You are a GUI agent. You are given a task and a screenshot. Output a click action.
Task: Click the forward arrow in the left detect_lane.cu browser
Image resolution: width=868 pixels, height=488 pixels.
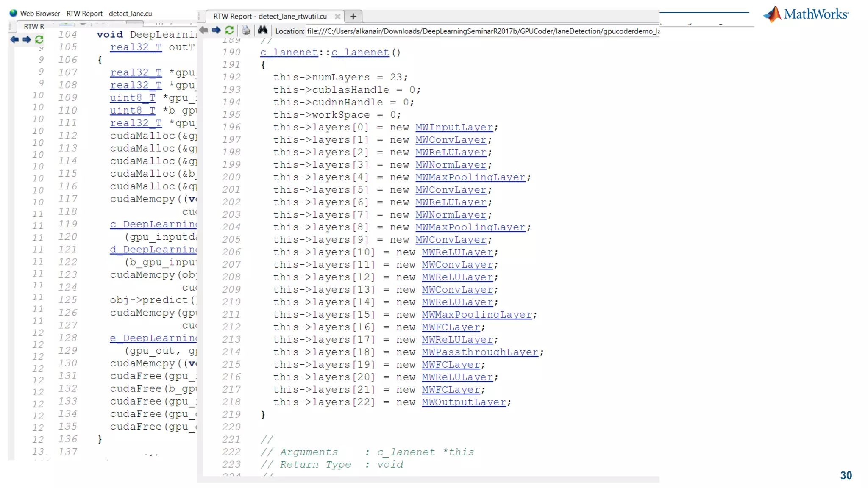coord(27,39)
